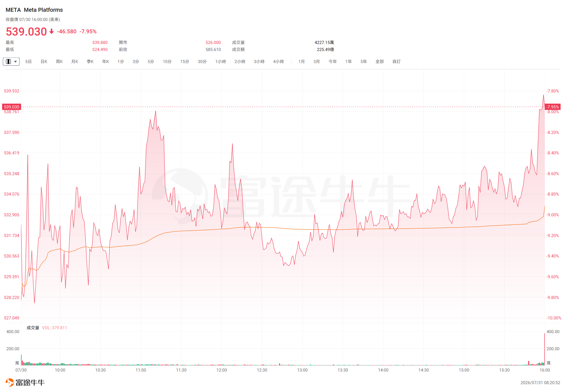Click the Meta Platforms company name
This screenshot has height=392, width=566.
[x=43, y=10]
